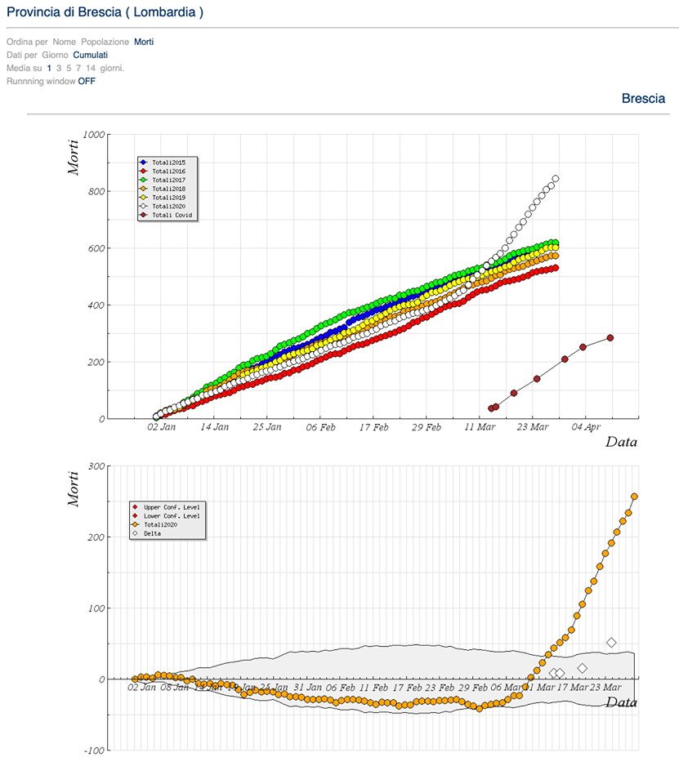Select Giorno data mode
Viewport: 679px width, 784px height.
55,55
